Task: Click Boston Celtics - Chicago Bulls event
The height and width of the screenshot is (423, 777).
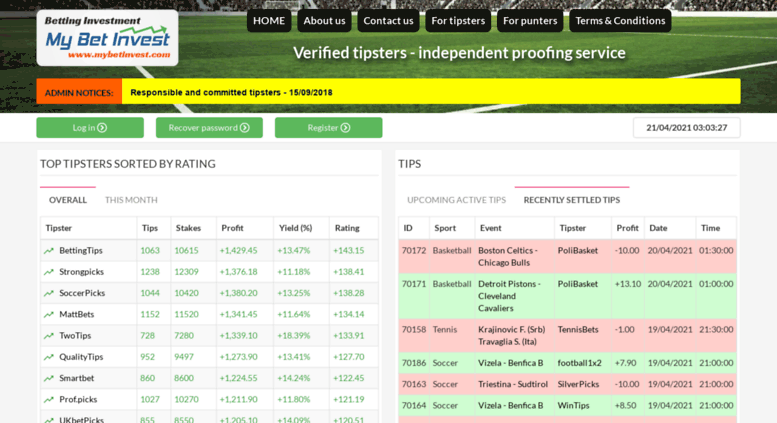Action: click(507, 257)
